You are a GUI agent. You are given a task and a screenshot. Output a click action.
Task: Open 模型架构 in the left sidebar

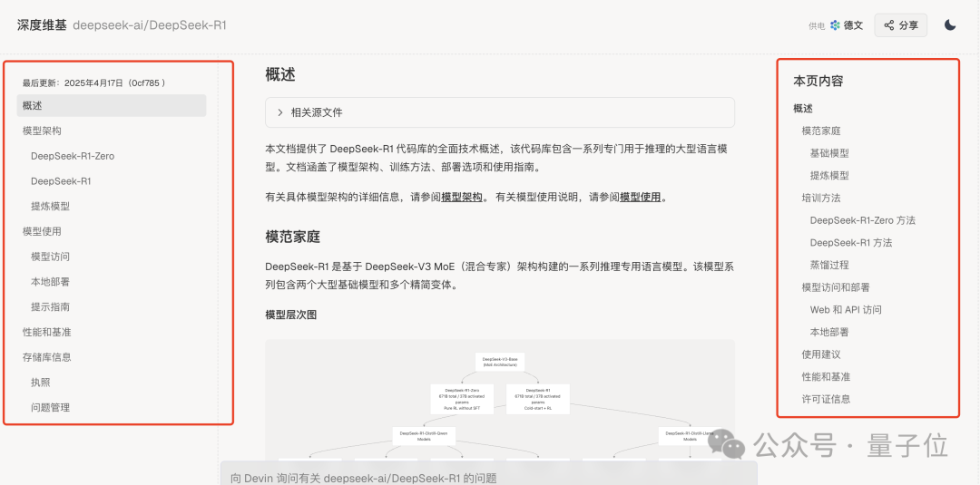42,131
